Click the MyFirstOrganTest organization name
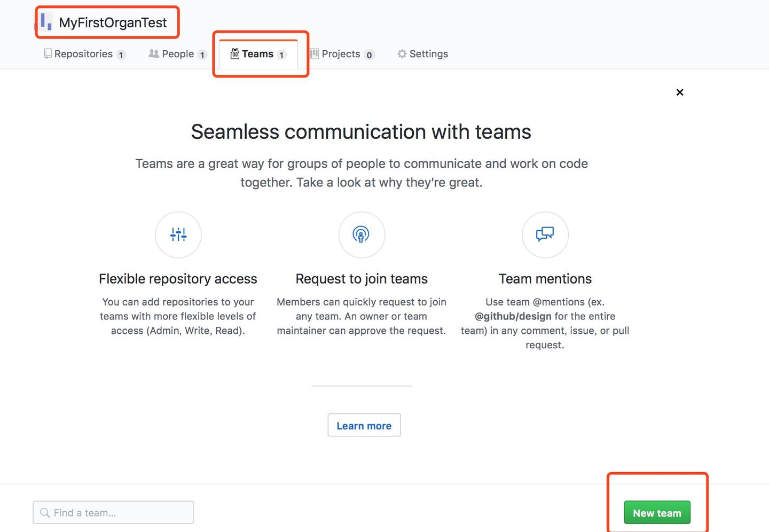 [113, 22]
